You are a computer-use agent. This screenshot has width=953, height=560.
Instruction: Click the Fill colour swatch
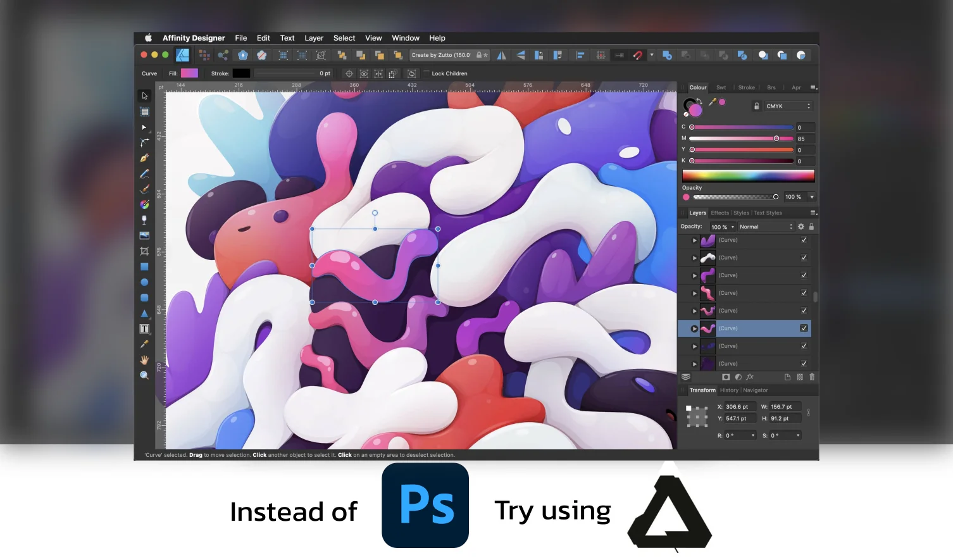click(x=189, y=73)
